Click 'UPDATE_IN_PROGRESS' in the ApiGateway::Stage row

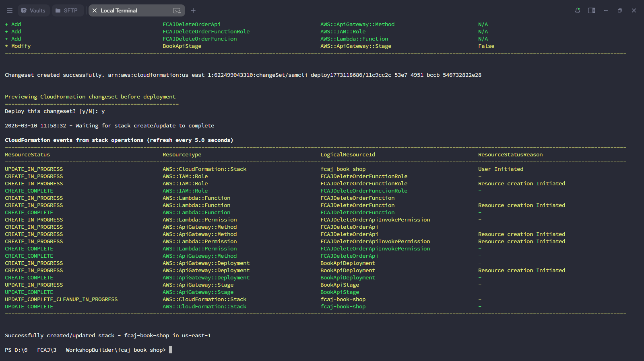[34, 285]
